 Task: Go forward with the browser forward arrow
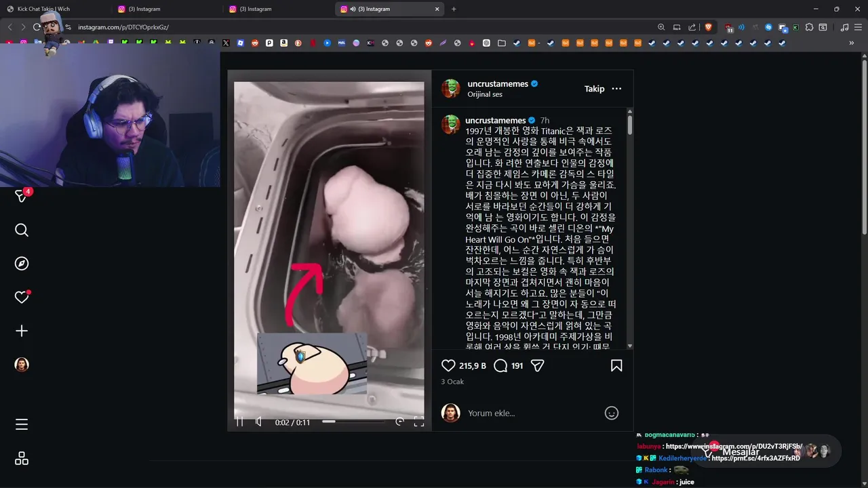[x=23, y=27]
